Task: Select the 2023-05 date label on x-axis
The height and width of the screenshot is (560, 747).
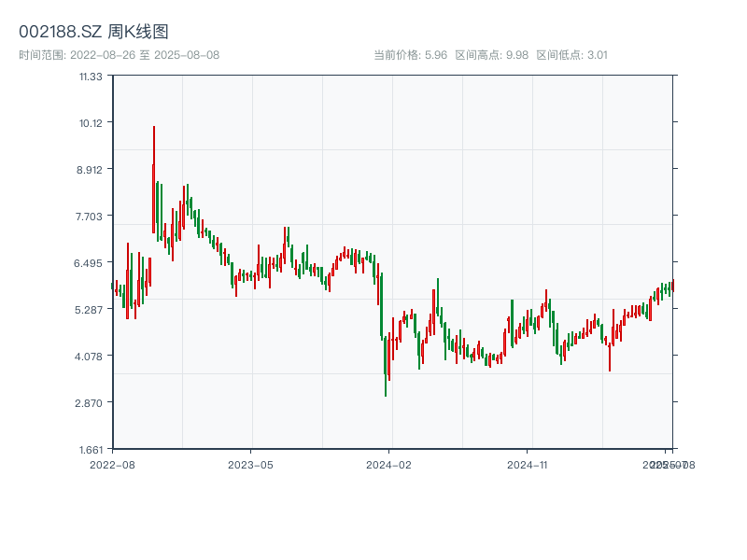Action: pos(250,464)
